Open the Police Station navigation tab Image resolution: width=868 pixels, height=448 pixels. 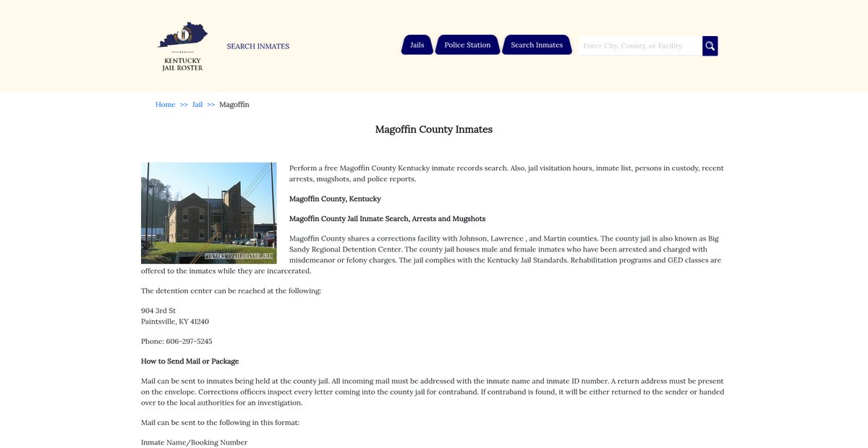[467, 45]
